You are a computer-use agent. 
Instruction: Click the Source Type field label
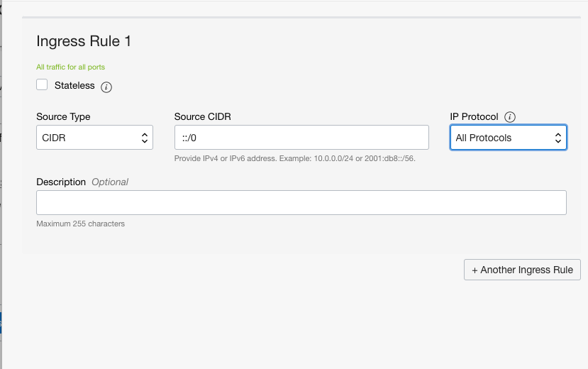pyautogui.click(x=63, y=116)
